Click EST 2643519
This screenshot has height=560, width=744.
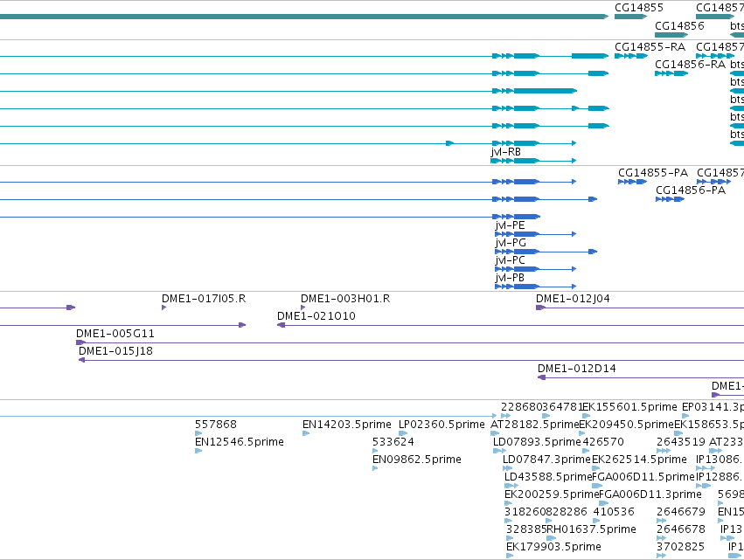click(x=681, y=442)
